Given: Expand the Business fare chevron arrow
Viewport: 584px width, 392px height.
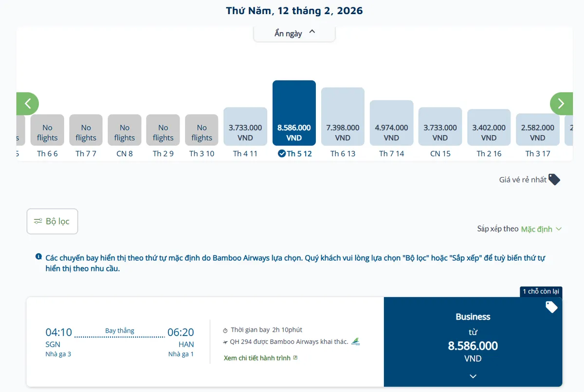Looking at the screenshot, I should [x=473, y=376].
